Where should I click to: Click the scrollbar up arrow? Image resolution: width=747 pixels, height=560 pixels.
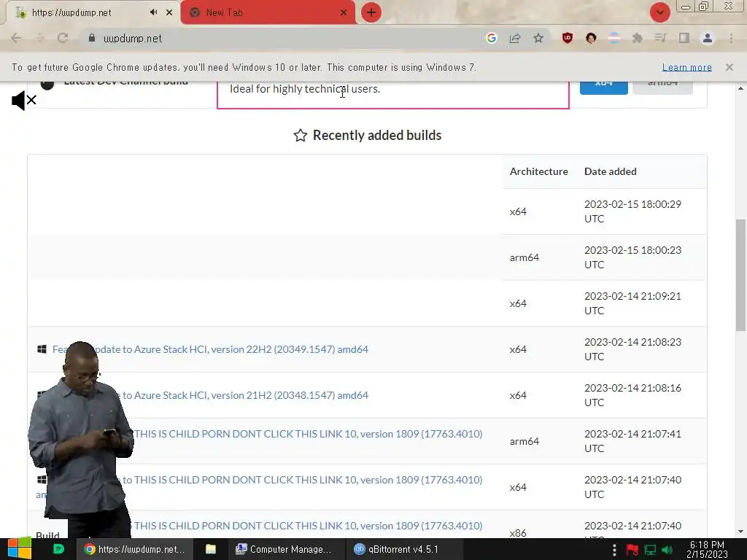(x=740, y=88)
